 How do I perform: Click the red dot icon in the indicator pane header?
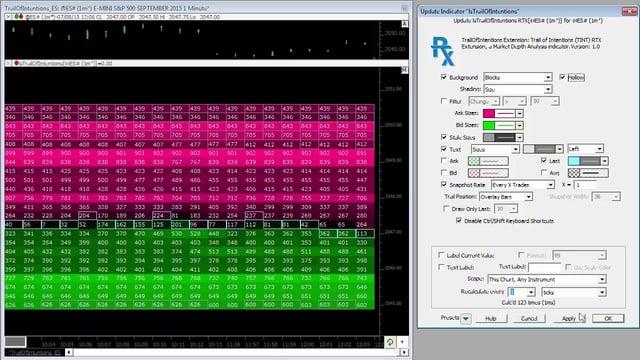coord(16,63)
